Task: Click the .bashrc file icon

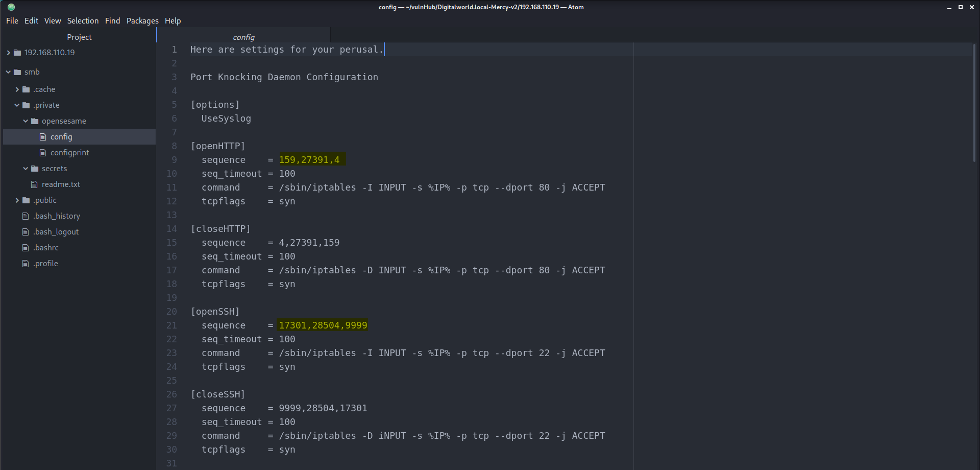Action: click(26, 248)
